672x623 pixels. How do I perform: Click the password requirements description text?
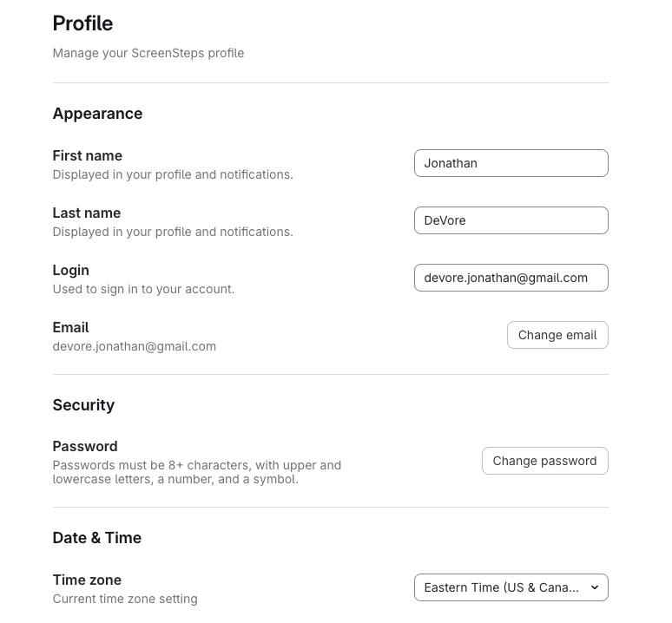pos(197,472)
